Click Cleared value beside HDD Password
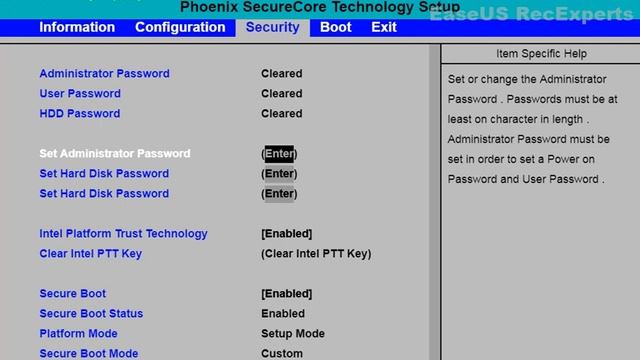The width and height of the screenshot is (640, 360). tap(282, 113)
